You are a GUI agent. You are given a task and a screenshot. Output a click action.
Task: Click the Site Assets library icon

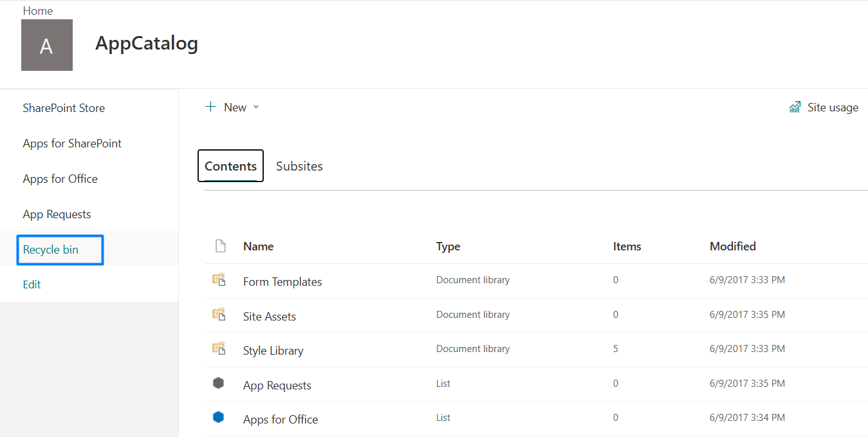click(x=219, y=314)
